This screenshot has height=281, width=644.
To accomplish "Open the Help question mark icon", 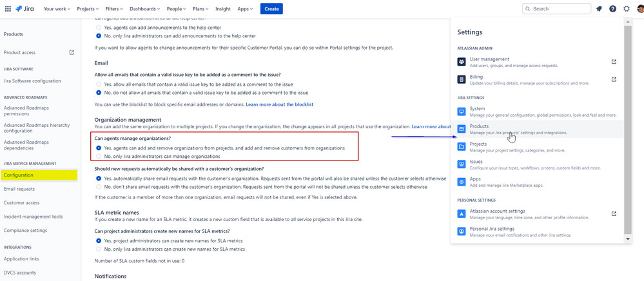I will (x=612, y=8).
